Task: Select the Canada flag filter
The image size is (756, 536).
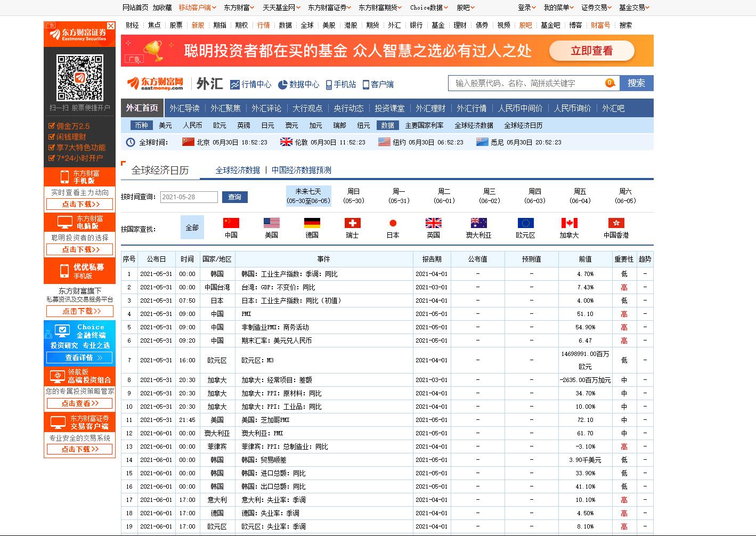Action: pyautogui.click(x=569, y=223)
